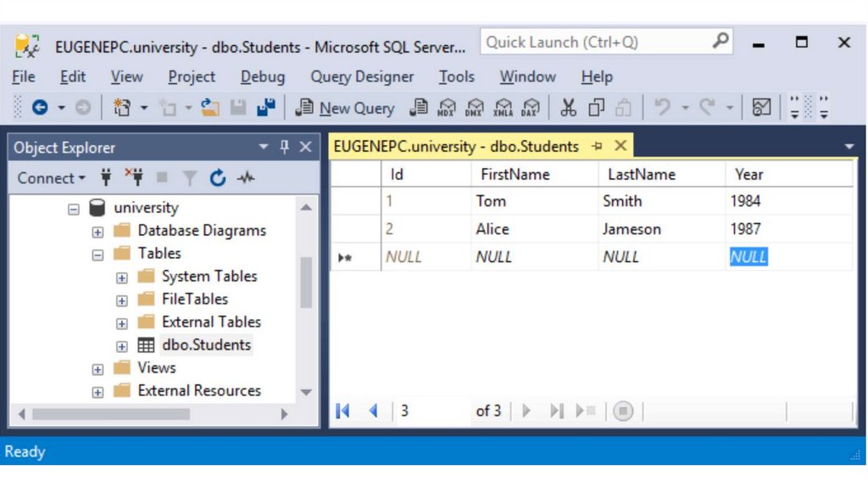Select the highlighted NULL Year cell

(x=748, y=256)
